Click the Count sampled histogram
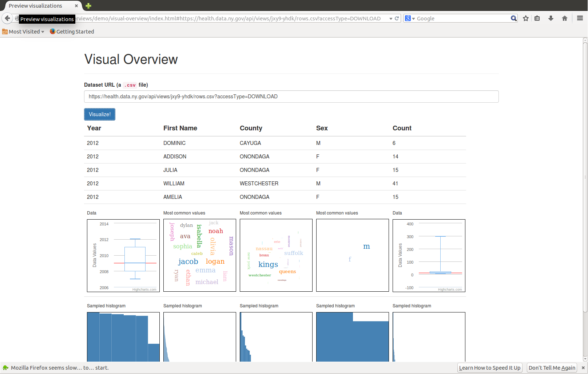Viewport: 588px width, 374px height. point(429,337)
